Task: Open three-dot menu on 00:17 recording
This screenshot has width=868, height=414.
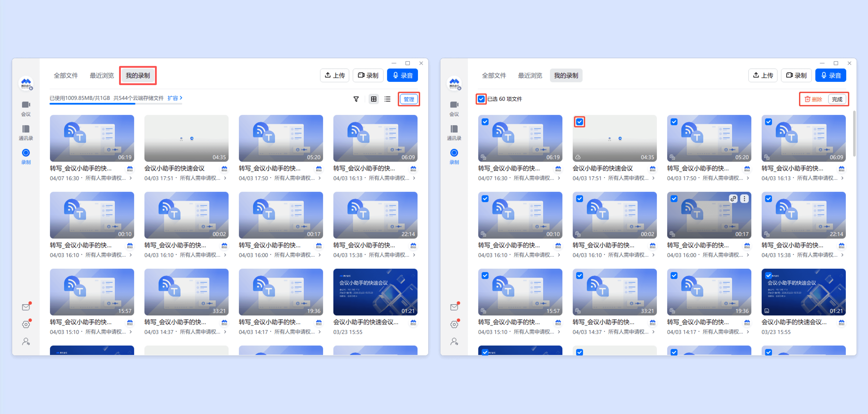Action: 744,199
